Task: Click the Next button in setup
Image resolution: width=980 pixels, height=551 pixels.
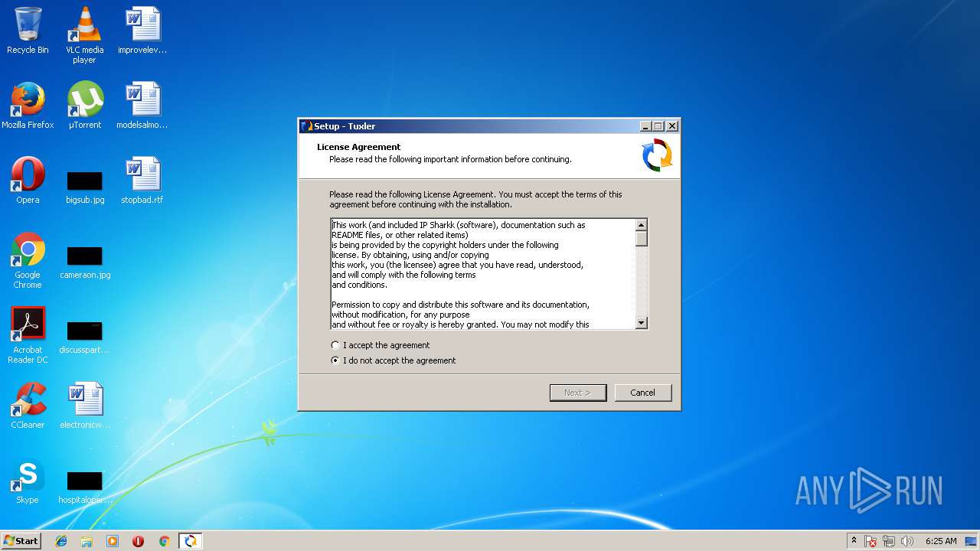Action: (x=578, y=393)
